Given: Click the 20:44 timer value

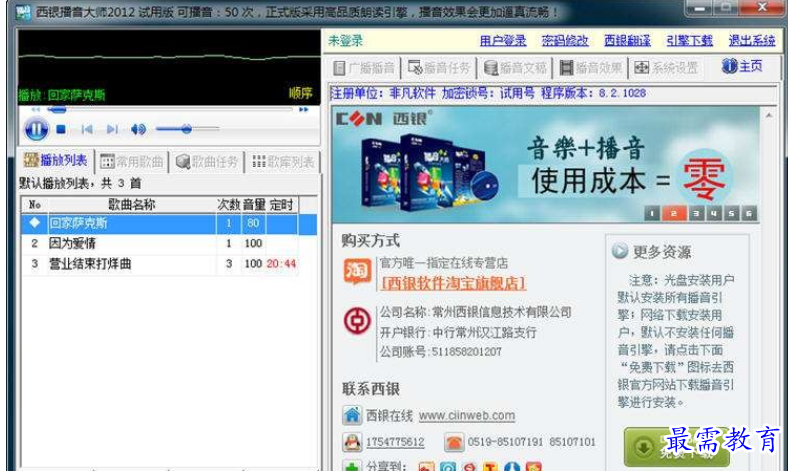Looking at the screenshot, I should point(281,264).
